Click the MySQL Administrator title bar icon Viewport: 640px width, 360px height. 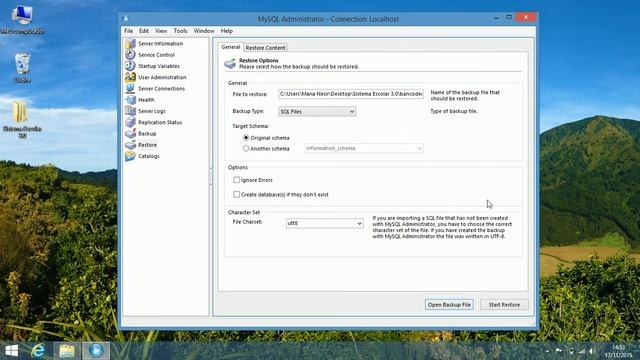click(x=125, y=18)
